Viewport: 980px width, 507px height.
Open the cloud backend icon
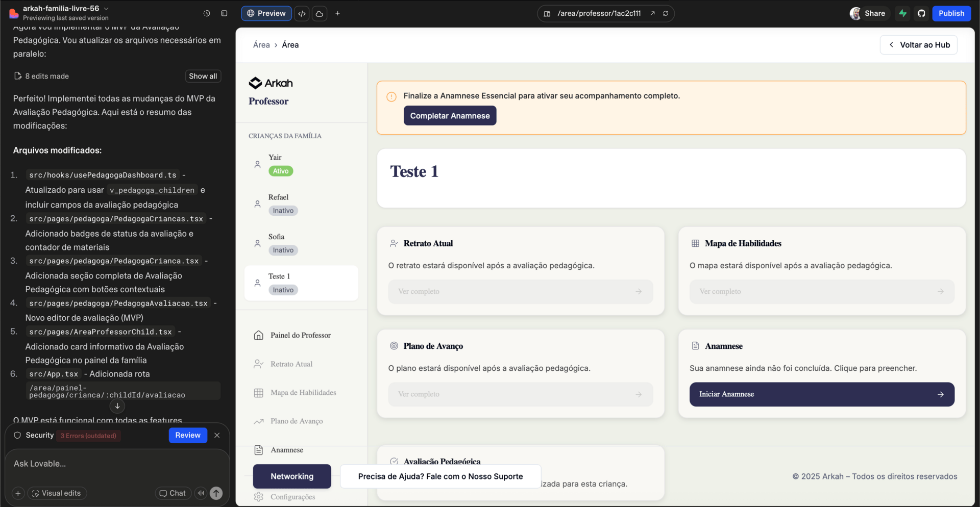320,13
